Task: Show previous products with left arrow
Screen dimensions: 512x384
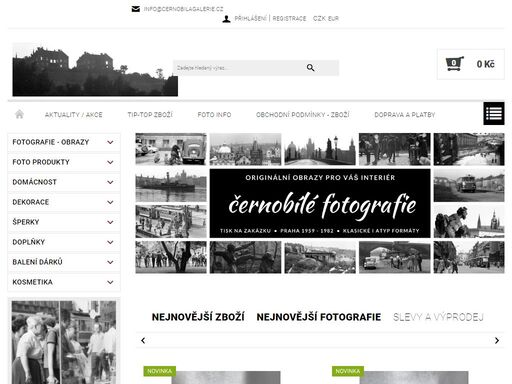Action: [x=143, y=340]
